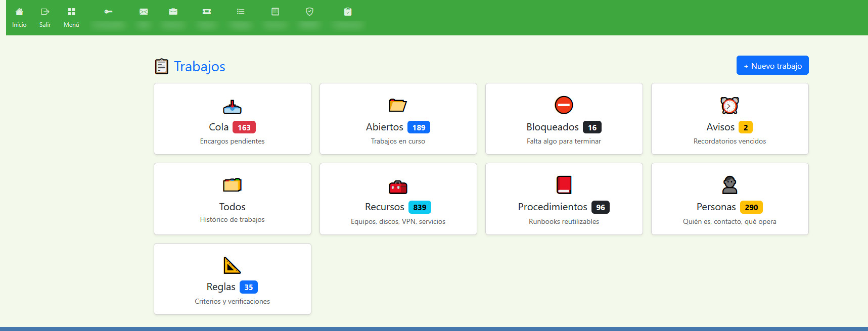Viewport: 868px width, 331px height.
Task: Open the briefcase icon in the top bar
Action: [x=173, y=12]
